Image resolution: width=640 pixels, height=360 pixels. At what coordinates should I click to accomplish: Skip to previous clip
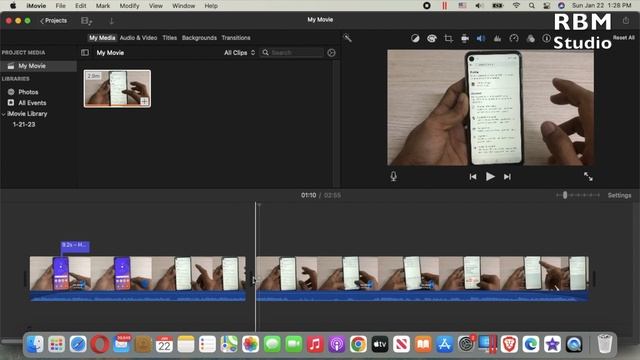(x=473, y=177)
